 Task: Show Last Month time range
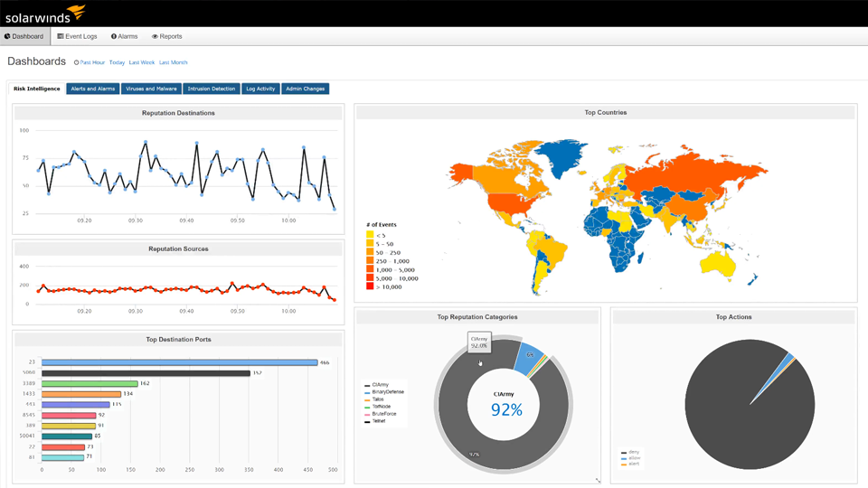pos(174,62)
